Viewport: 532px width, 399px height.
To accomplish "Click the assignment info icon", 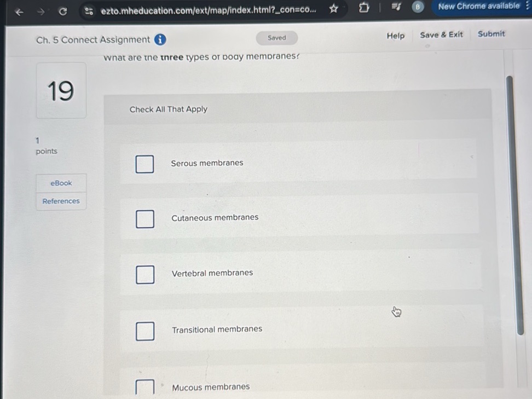I will coord(160,39).
